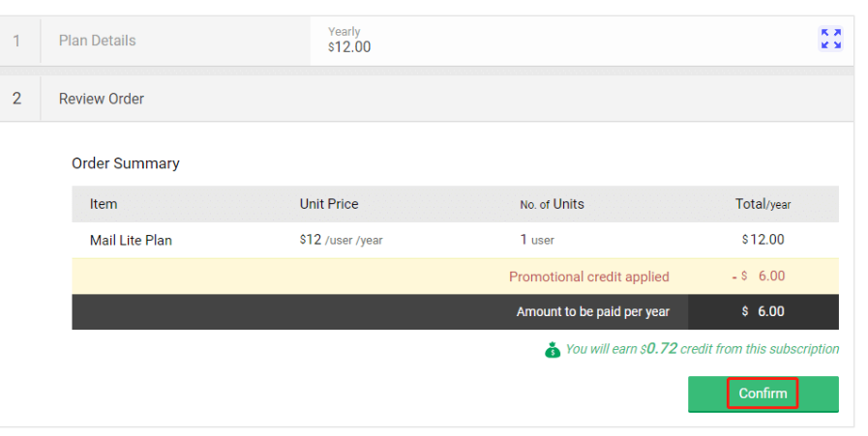
Task: Click the 1 user units value
Action: tap(537, 240)
